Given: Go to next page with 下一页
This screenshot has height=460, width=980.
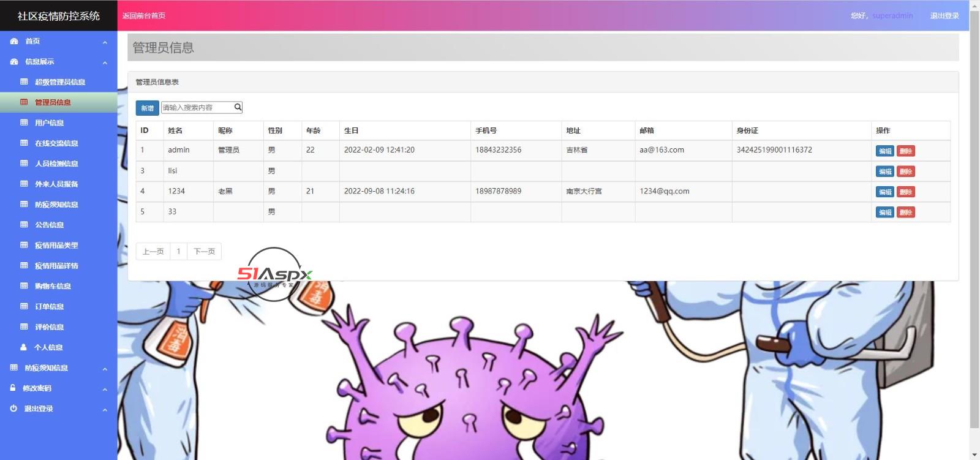Looking at the screenshot, I should coord(204,251).
